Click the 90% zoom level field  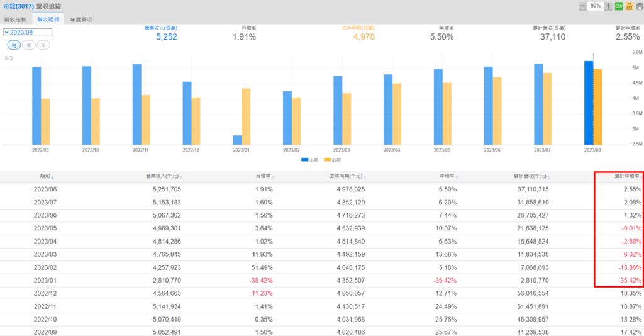(x=596, y=6)
